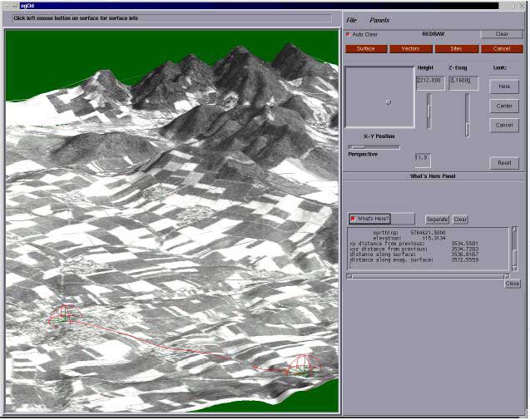Click 'distance along exag. surface:' line

pyautogui.click(x=414, y=259)
